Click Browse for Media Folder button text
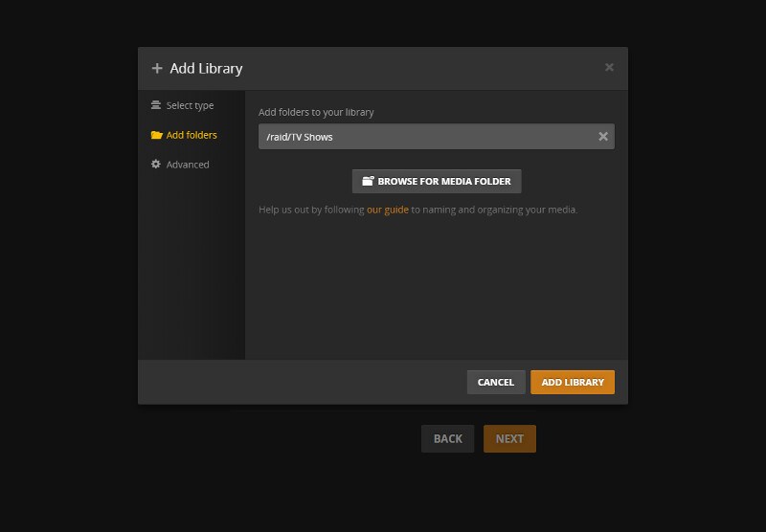766x532 pixels. (444, 181)
